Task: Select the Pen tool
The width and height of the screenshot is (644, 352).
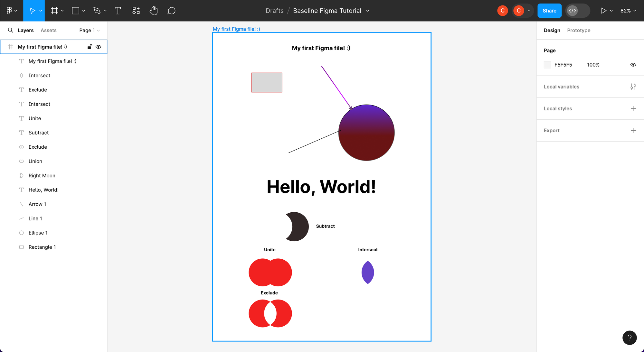Action: coord(97,11)
